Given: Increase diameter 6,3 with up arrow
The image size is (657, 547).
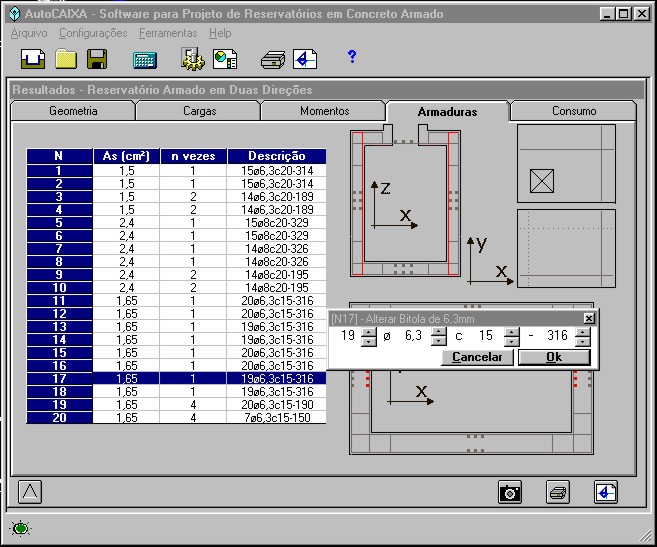Looking at the screenshot, I should click(439, 332).
